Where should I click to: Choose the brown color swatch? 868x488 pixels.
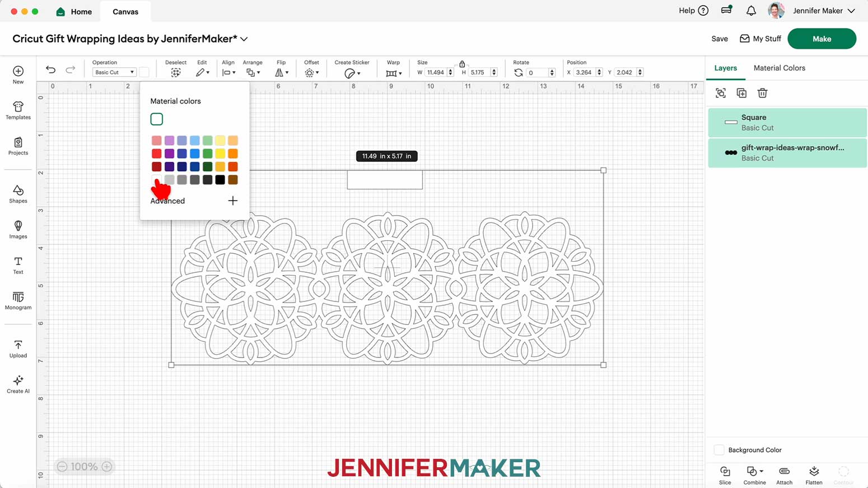233,180
